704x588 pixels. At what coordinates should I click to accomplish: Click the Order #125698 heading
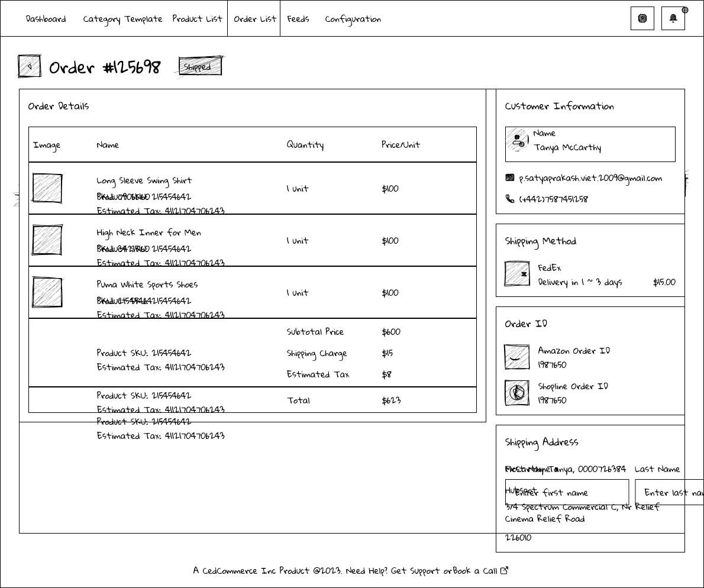click(x=105, y=67)
